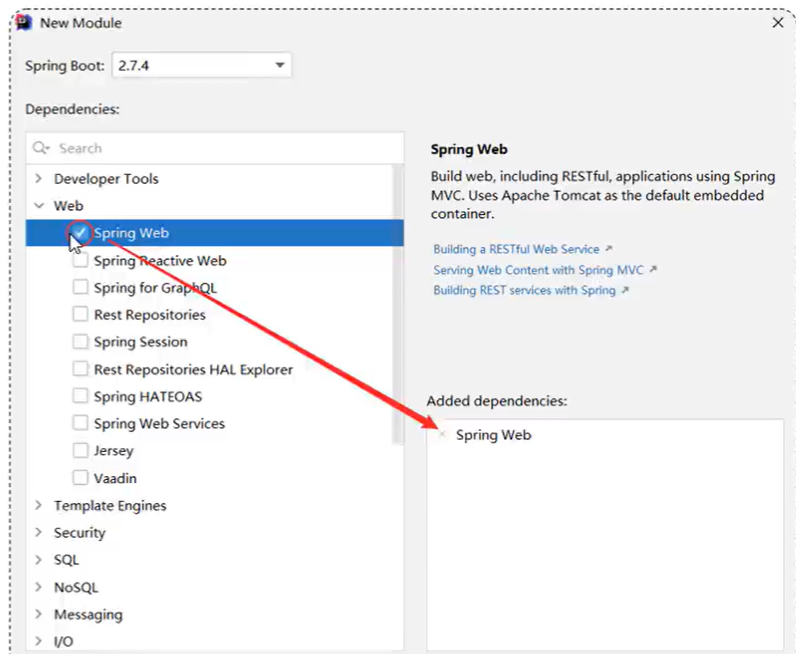Click the IntelliJ icon in New Module title bar
The height and width of the screenshot is (654, 796).
click(24, 23)
